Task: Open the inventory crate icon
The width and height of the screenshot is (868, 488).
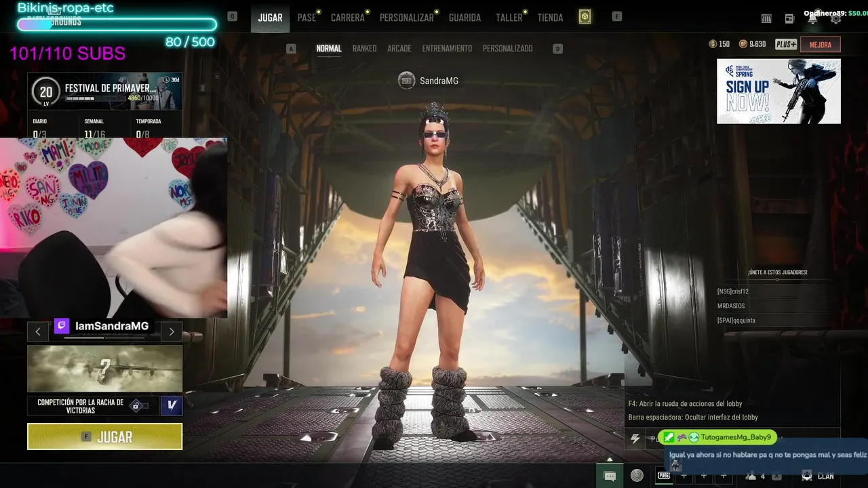Action: click(x=766, y=19)
